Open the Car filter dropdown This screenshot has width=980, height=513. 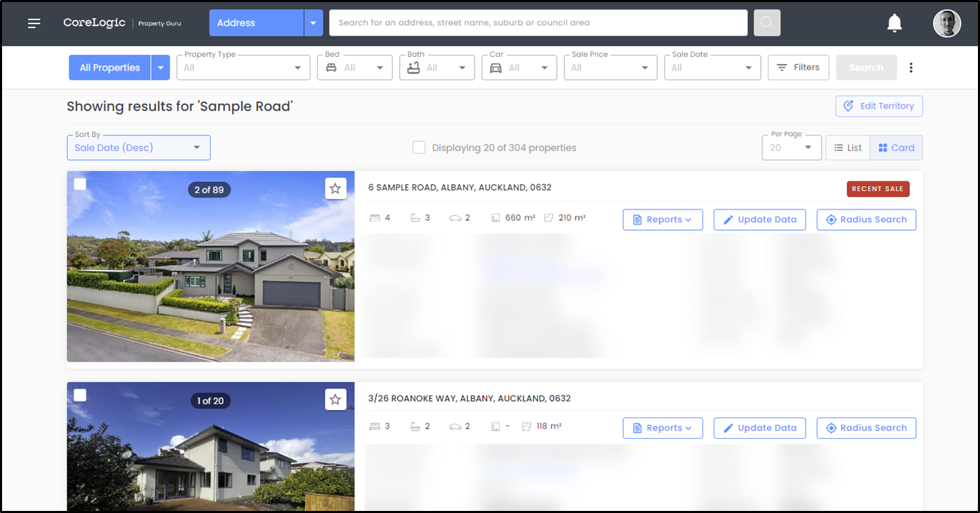[519, 67]
